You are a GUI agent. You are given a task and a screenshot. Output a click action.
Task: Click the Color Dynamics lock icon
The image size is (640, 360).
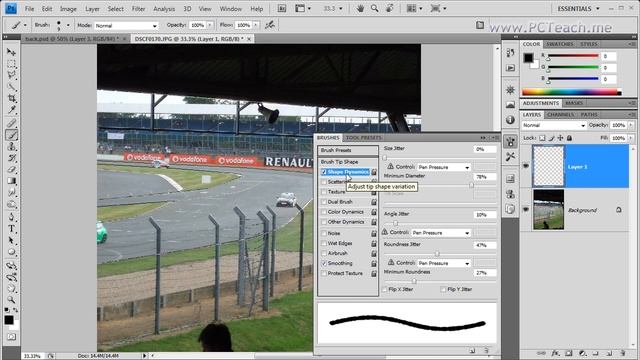coord(373,212)
